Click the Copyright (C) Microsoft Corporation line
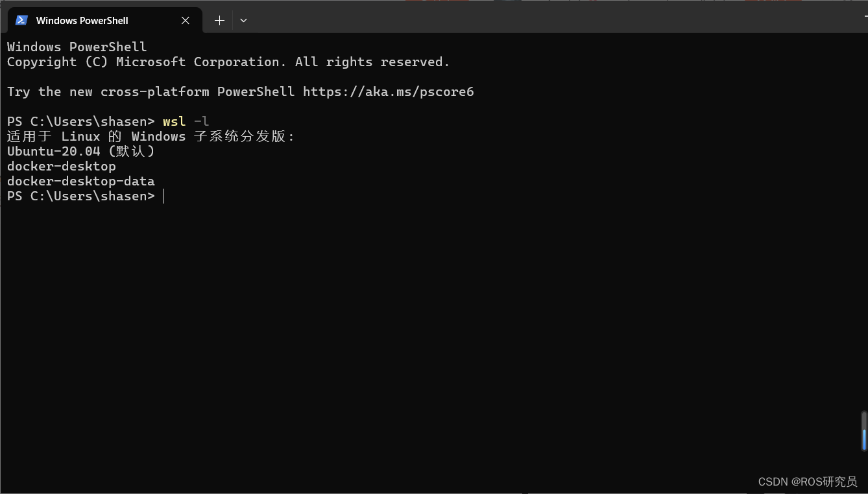868x494 pixels. click(x=228, y=62)
